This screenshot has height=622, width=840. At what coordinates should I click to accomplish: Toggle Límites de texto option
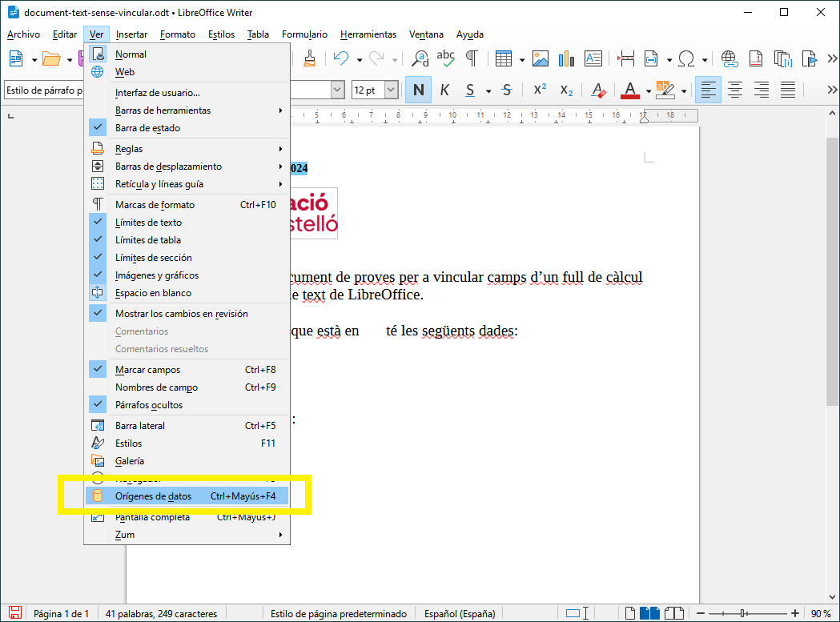click(187, 222)
